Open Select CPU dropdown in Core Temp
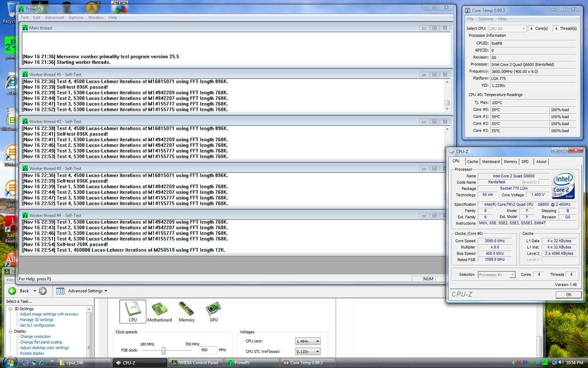Viewport: 588px width, 368px height. [507, 29]
